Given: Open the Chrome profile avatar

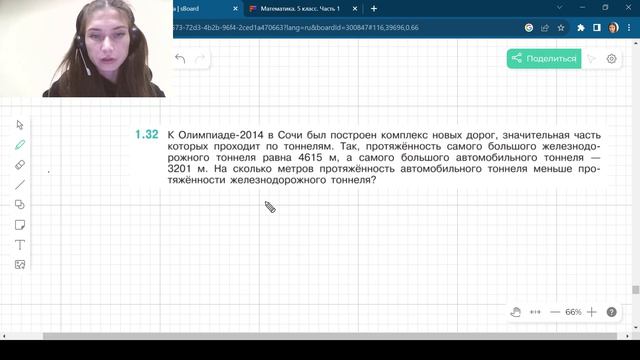Looking at the screenshot, I should tap(613, 28).
